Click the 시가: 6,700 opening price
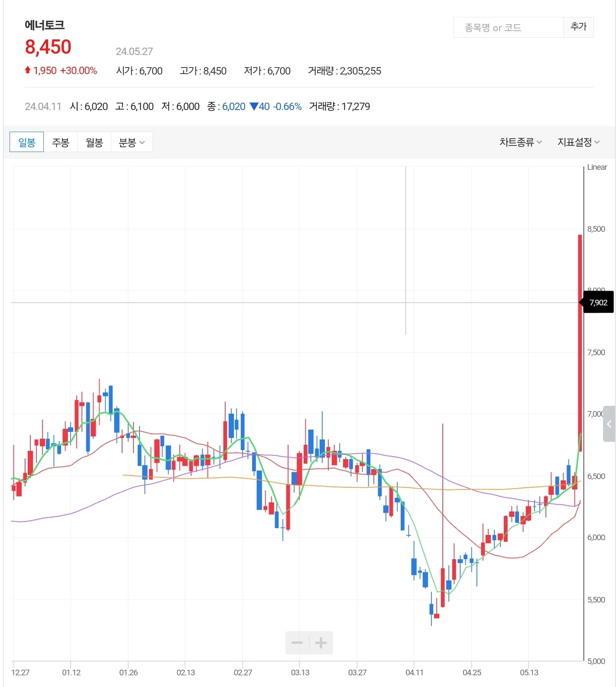616x687 pixels. point(139,71)
